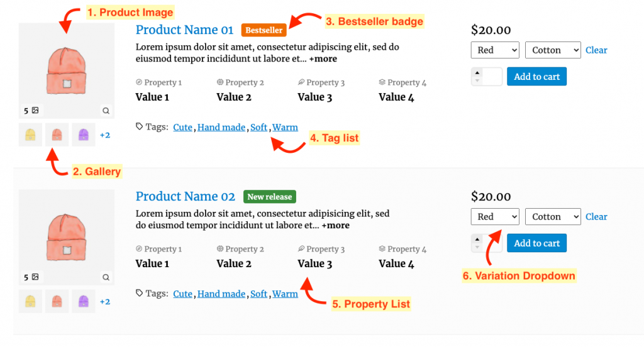
Task: Show the +2 extra gallery images of Product 02
Action: pos(105,301)
